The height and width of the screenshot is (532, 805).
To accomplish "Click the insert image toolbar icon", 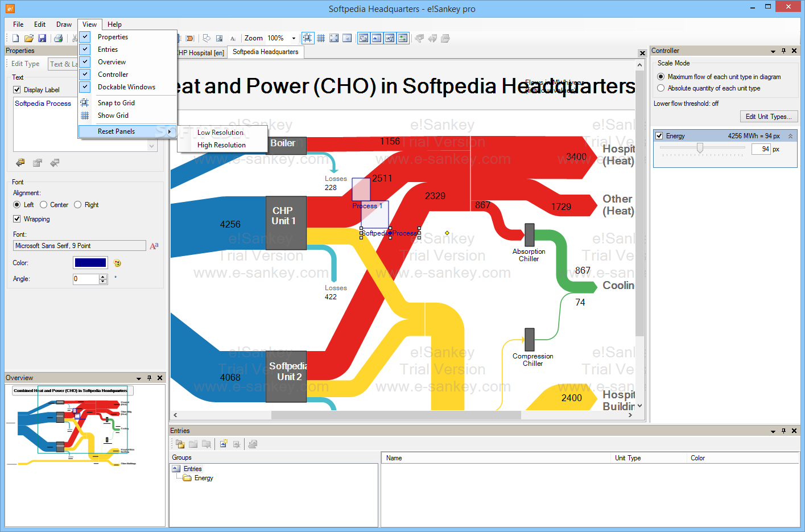I will [219, 38].
